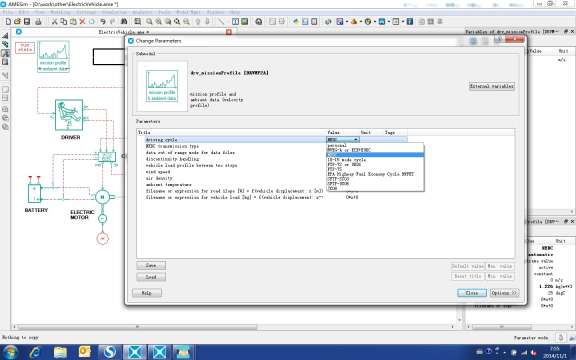Screen dimensions: 576x360
Task: Select the 'air density' parameter row
Action: [234, 178]
